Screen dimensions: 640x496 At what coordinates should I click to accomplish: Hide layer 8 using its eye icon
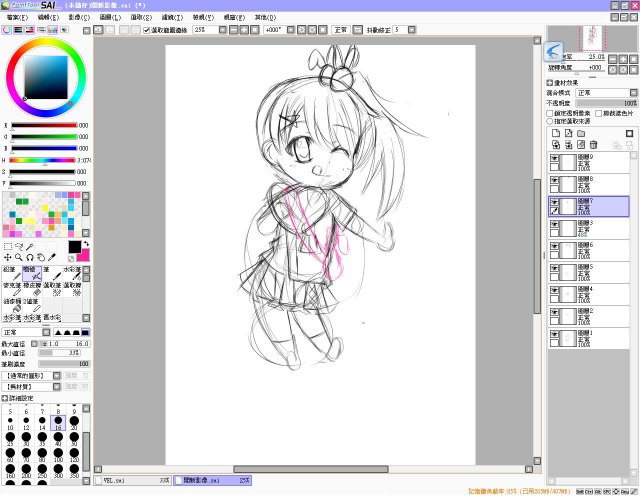[x=554, y=180]
